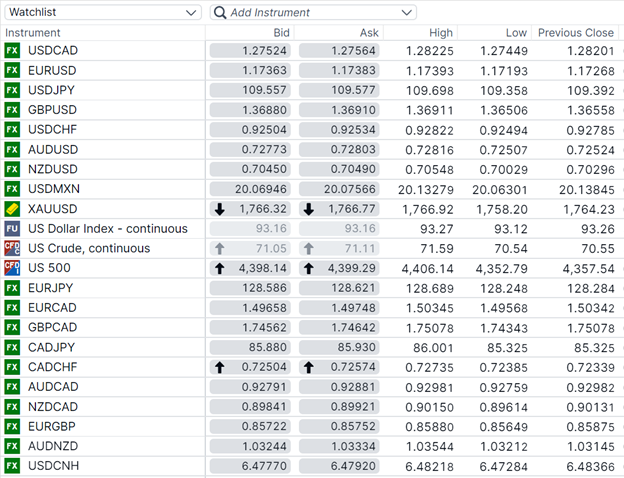Sort by the Previous Close column header
Viewport: 624px width, 478px height.
coord(575,33)
